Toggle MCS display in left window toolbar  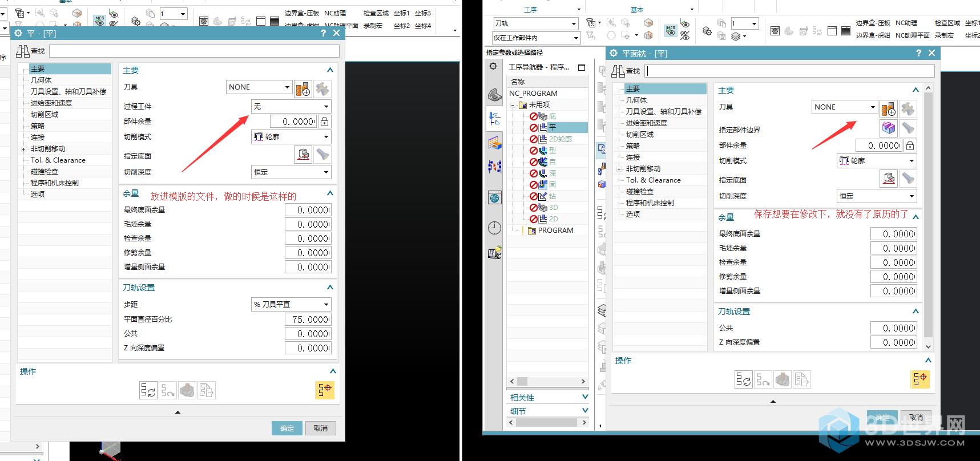tap(100, 21)
